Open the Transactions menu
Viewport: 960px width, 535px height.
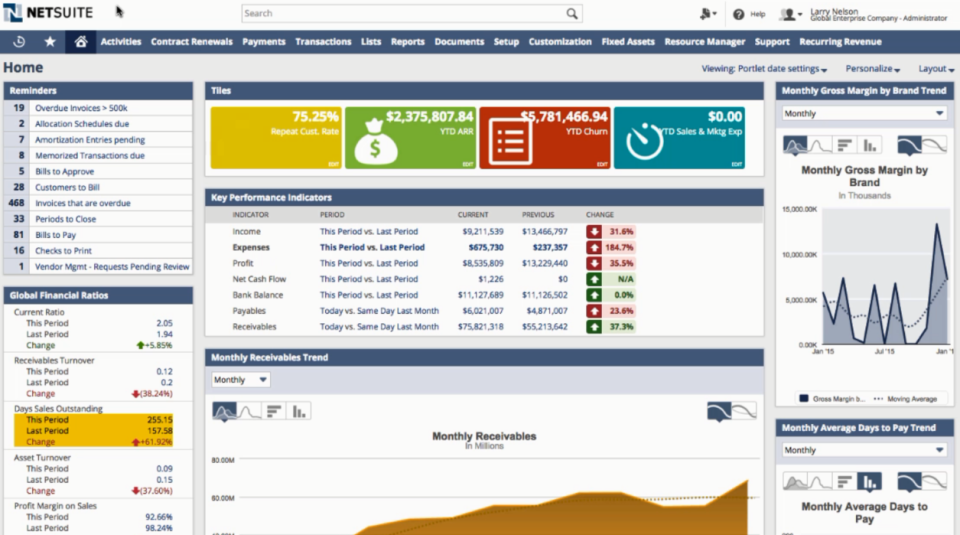(x=323, y=42)
